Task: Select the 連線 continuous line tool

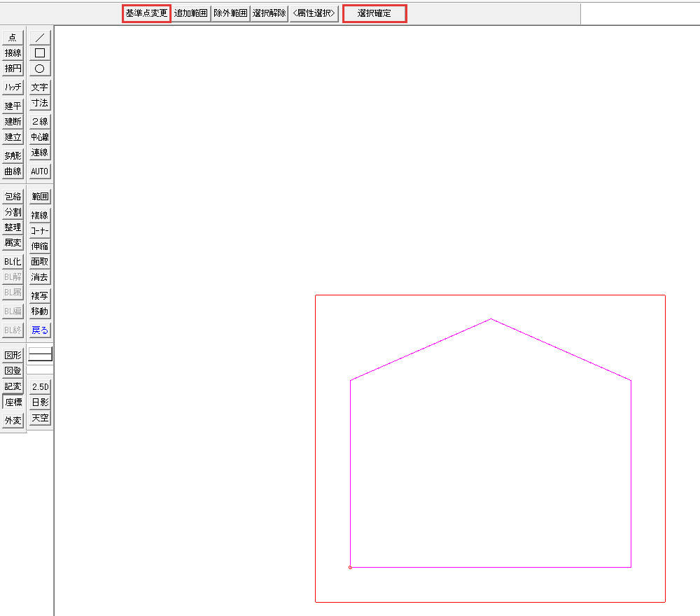Action: pos(40,153)
